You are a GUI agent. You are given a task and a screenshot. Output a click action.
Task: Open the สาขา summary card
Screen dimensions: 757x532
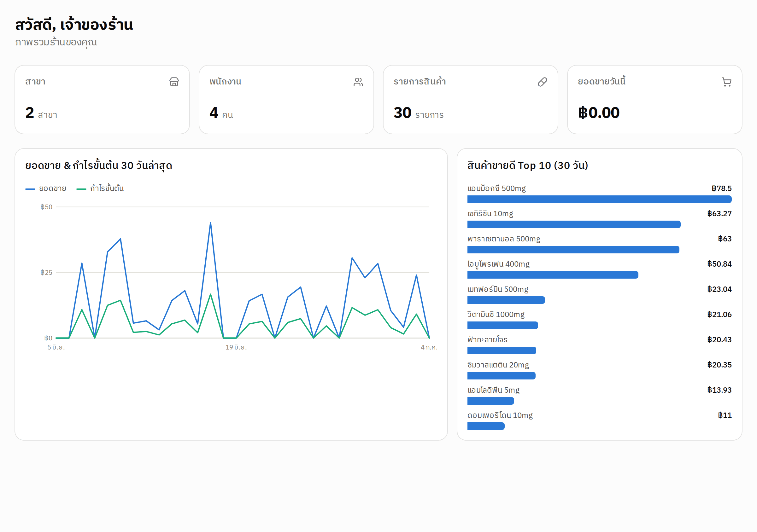(102, 100)
